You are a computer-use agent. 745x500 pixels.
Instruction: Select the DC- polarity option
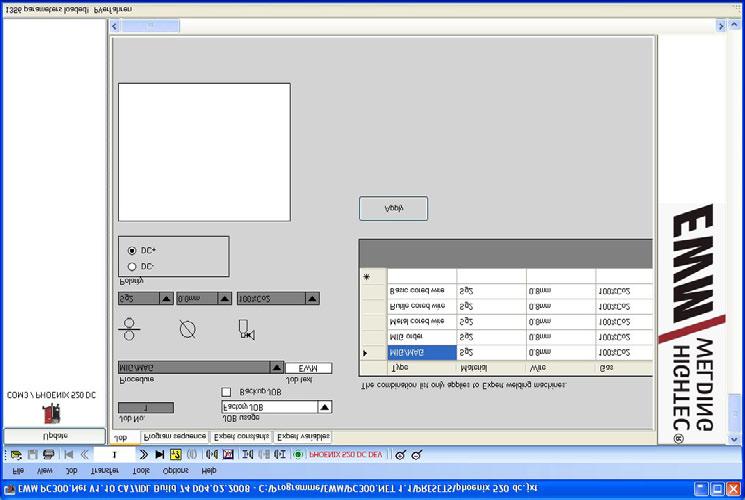[x=132, y=267]
